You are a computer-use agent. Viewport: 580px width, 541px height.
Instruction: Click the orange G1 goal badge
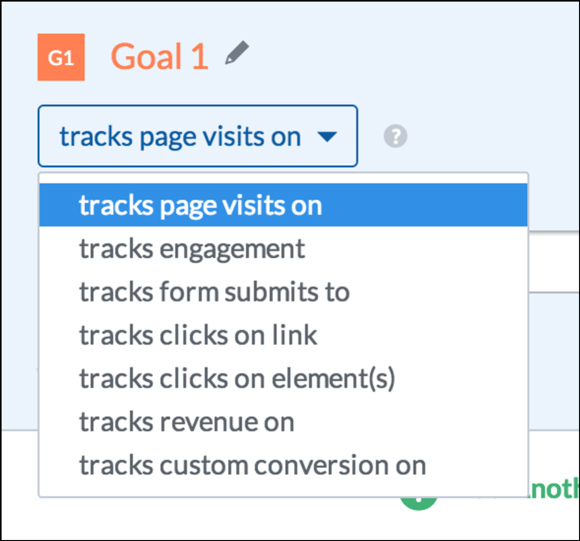[61, 57]
